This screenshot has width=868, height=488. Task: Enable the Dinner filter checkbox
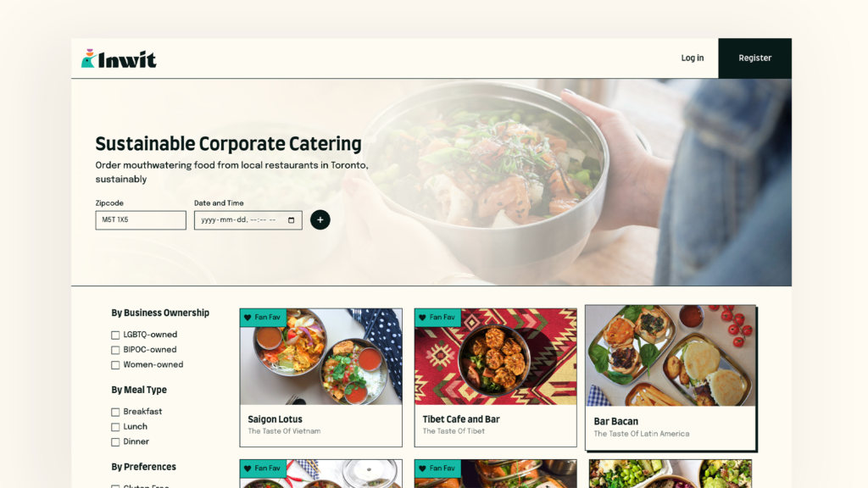(115, 441)
